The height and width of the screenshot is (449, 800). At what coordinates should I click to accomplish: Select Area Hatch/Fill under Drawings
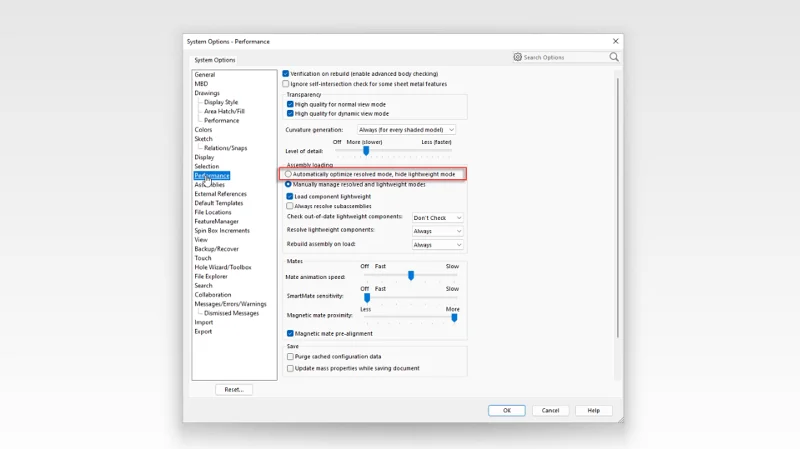(224, 111)
